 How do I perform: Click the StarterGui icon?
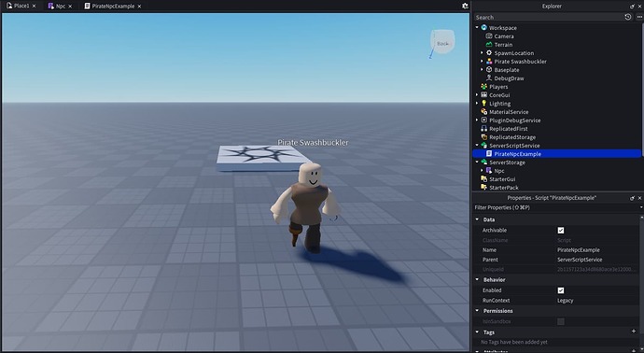tap(483, 179)
